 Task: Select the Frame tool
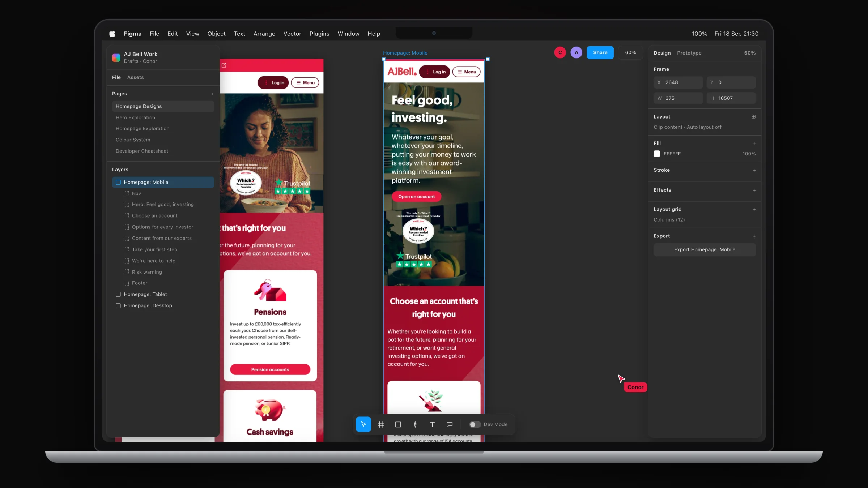(380, 424)
